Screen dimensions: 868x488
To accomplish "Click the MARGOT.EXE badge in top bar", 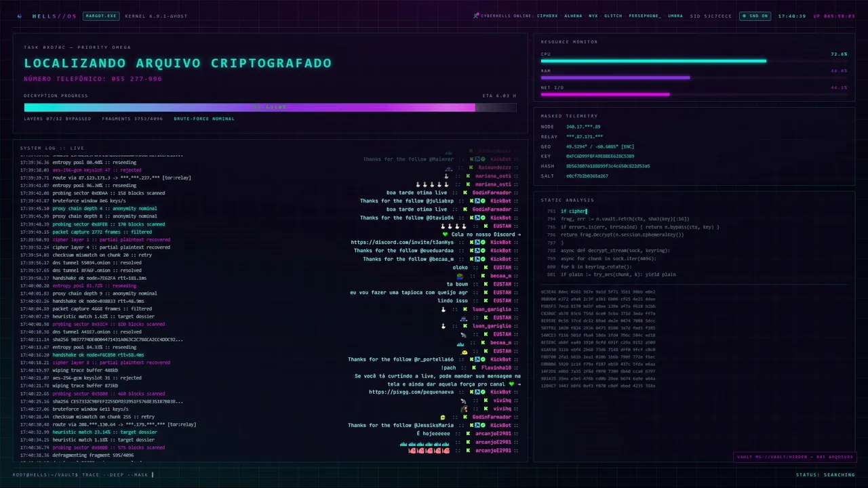I will 100,16.
